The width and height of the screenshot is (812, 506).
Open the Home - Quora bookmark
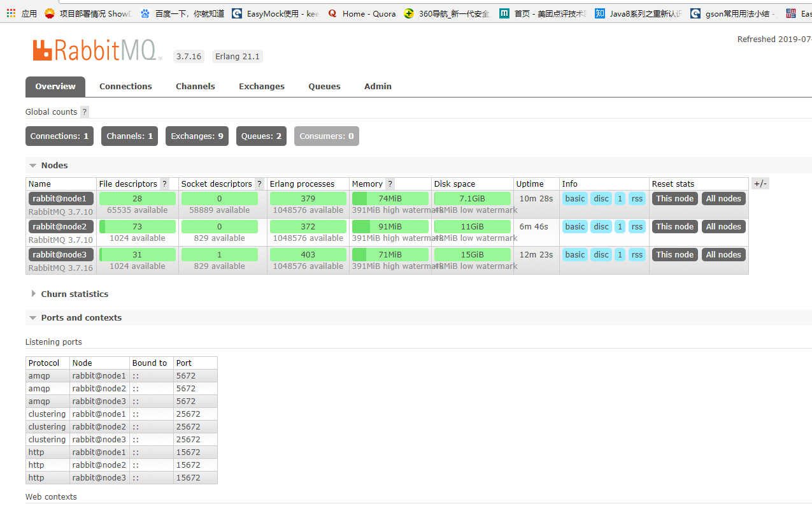pos(361,13)
